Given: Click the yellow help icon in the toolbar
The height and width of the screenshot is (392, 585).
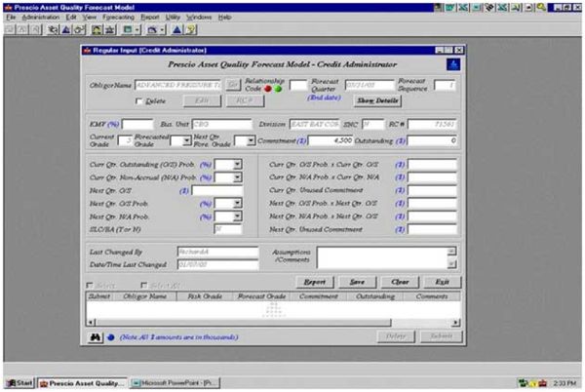Looking at the screenshot, I should point(191,29).
